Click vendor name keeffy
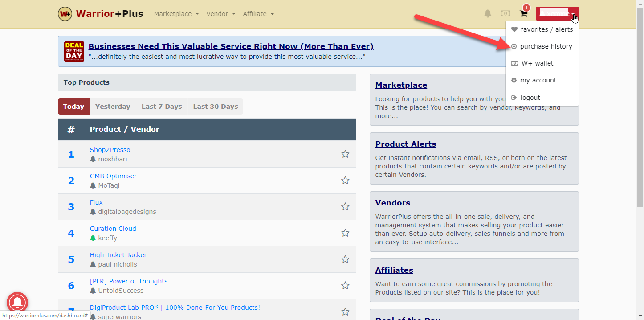This screenshot has width=644, height=320. pos(108,238)
